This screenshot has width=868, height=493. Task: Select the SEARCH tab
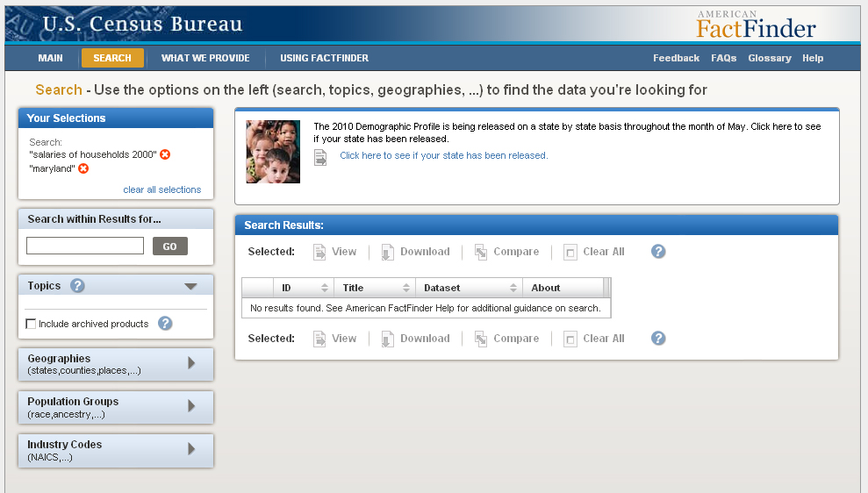[x=112, y=58]
